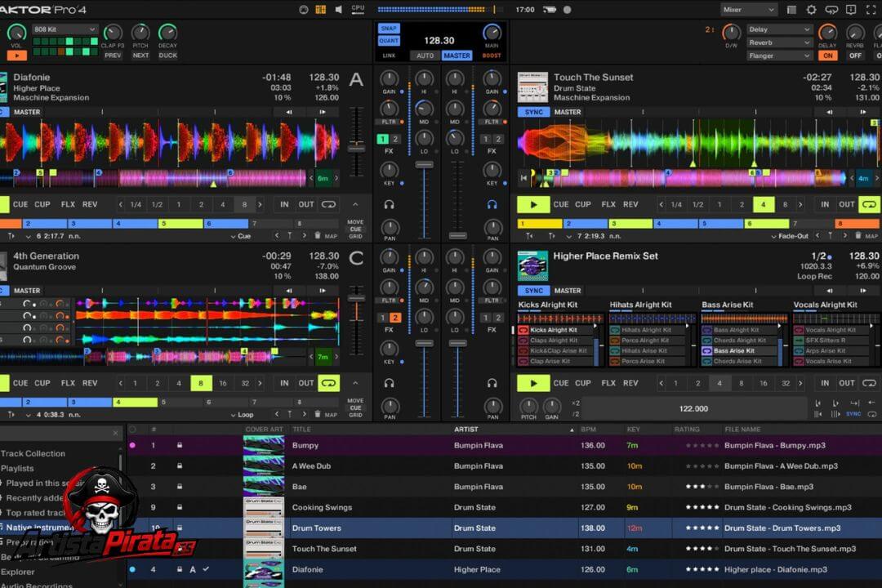This screenshot has width=882, height=588.
Task: Click the loop control icon beside blue SYNC
Action: [x=872, y=414]
